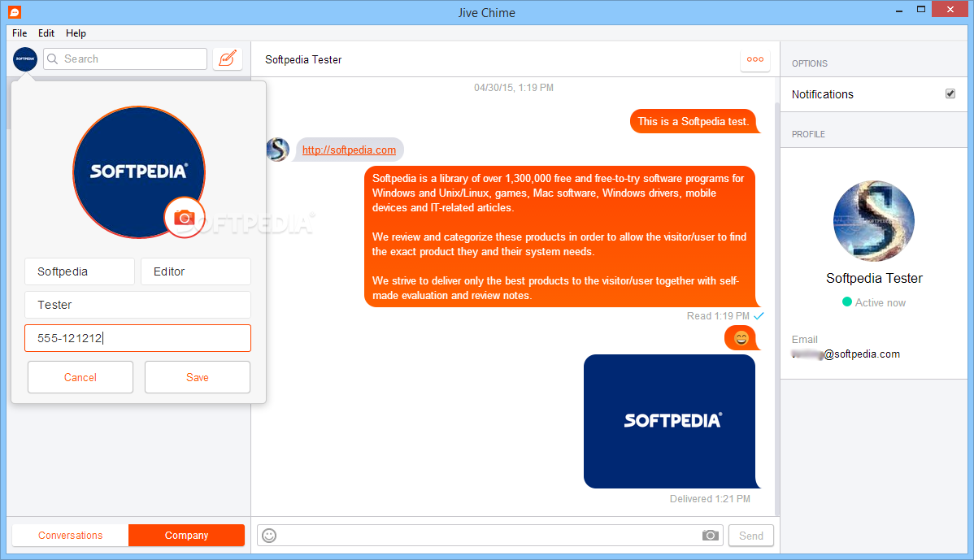Click the 'Delivered 1:21 PM' status text
The width and height of the screenshot is (974, 560).
710,498
